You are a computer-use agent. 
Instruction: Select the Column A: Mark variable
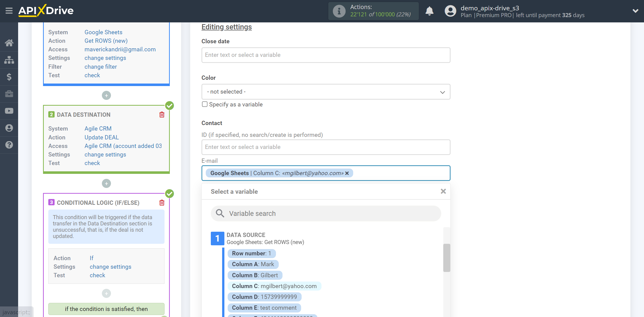tap(253, 264)
